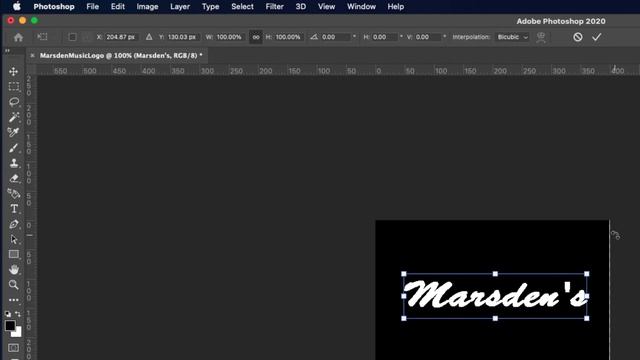Image resolution: width=640 pixels, height=360 pixels.
Task: Open the View menu
Action: tap(327, 7)
